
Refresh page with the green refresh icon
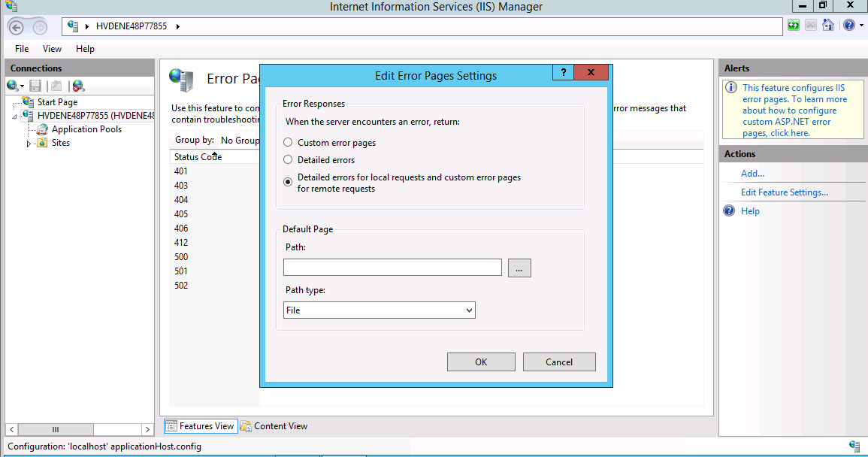tap(794, 25)
